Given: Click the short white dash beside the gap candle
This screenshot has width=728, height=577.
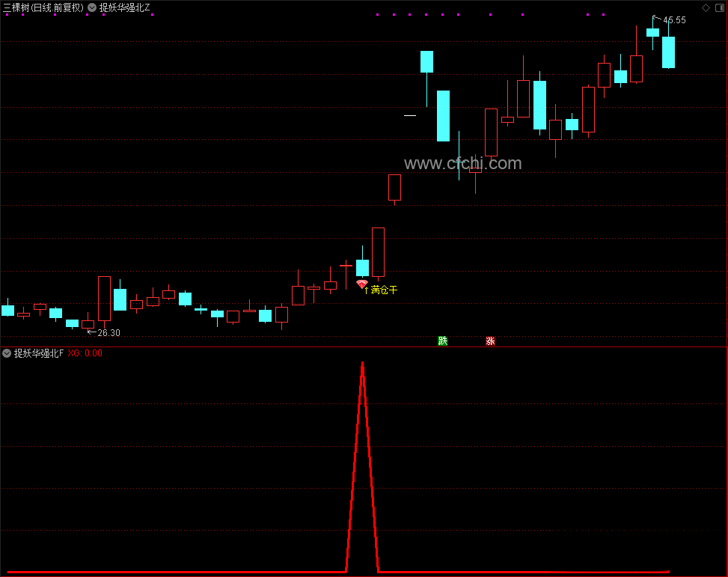Looking at the screenshot, I should click(x=410, y=115).
